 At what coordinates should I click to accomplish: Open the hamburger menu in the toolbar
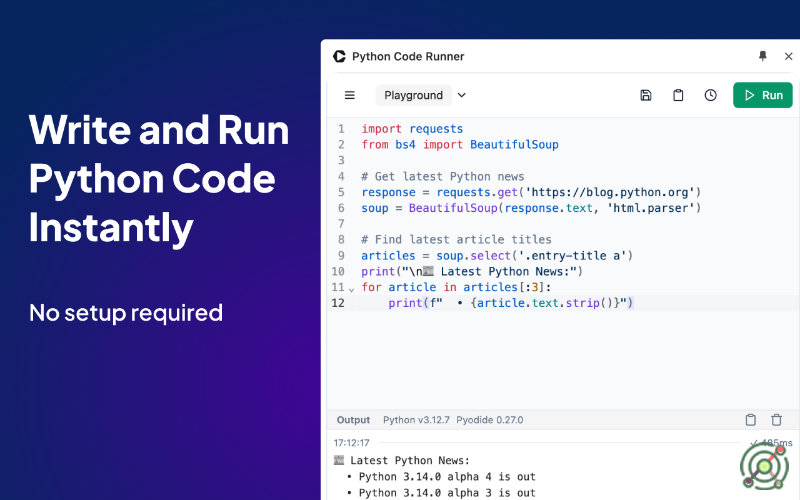click(x=350, y=95)
